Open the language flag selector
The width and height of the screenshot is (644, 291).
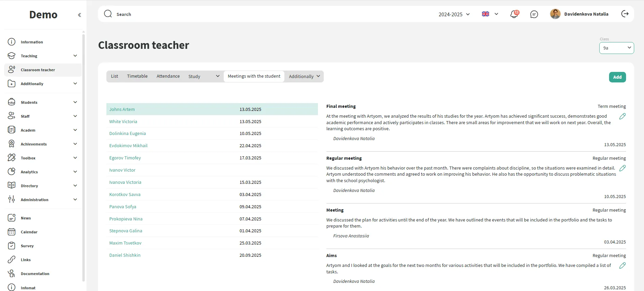(x=490, y=14)
